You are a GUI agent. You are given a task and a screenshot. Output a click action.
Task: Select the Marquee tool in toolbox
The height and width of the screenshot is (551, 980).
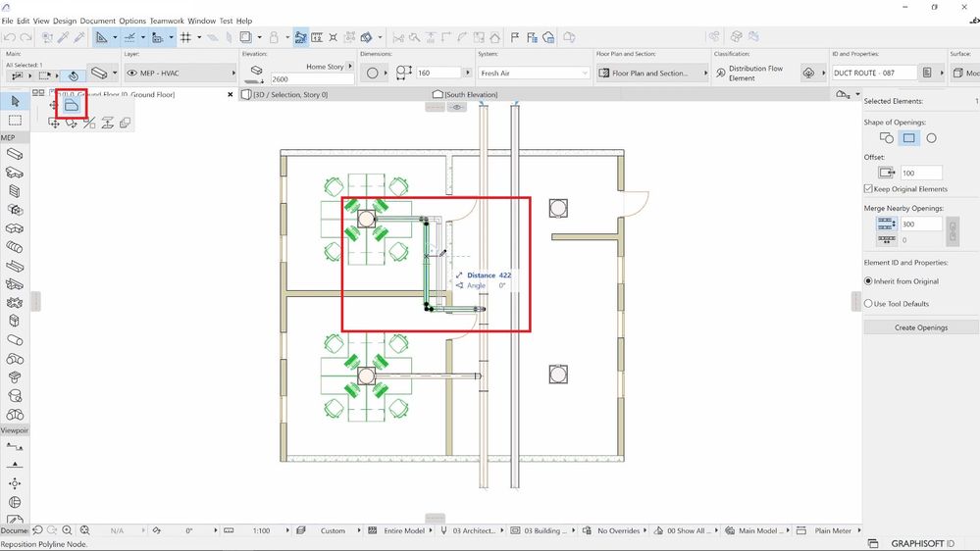tap(15, 120)
